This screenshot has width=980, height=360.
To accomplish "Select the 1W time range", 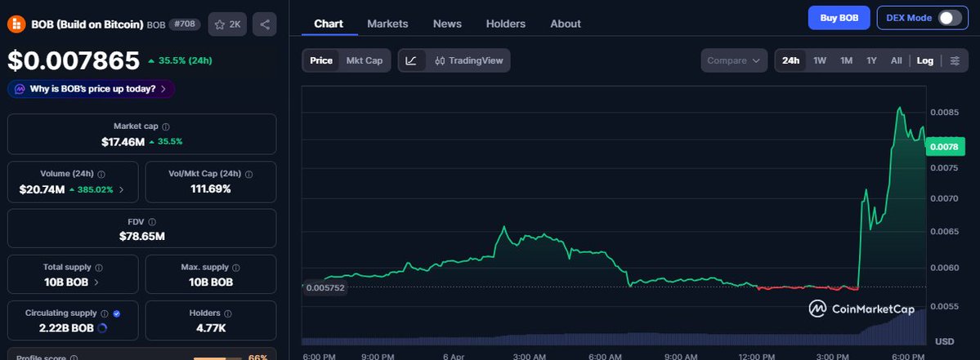I will point(819,60).
